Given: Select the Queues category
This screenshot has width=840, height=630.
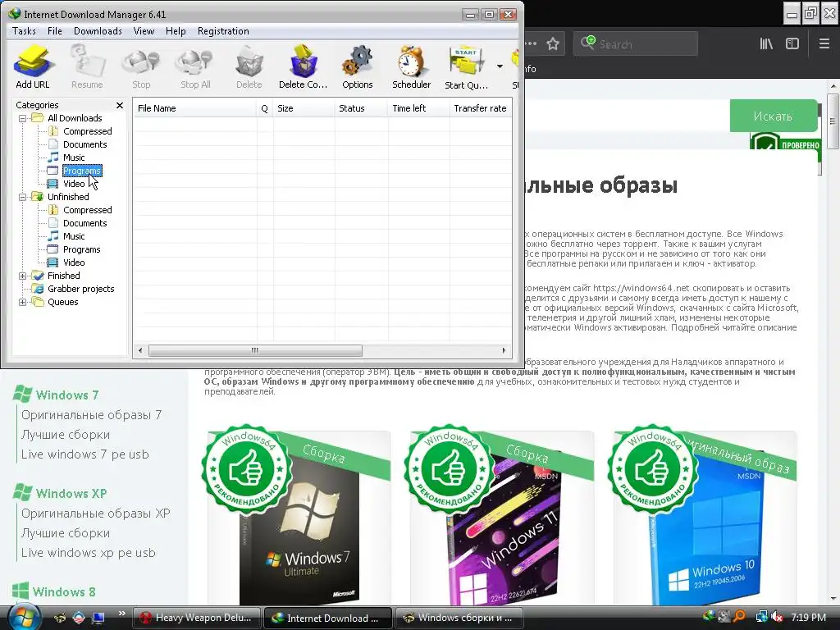Looking at the screenshot, I should click(62, 302).
